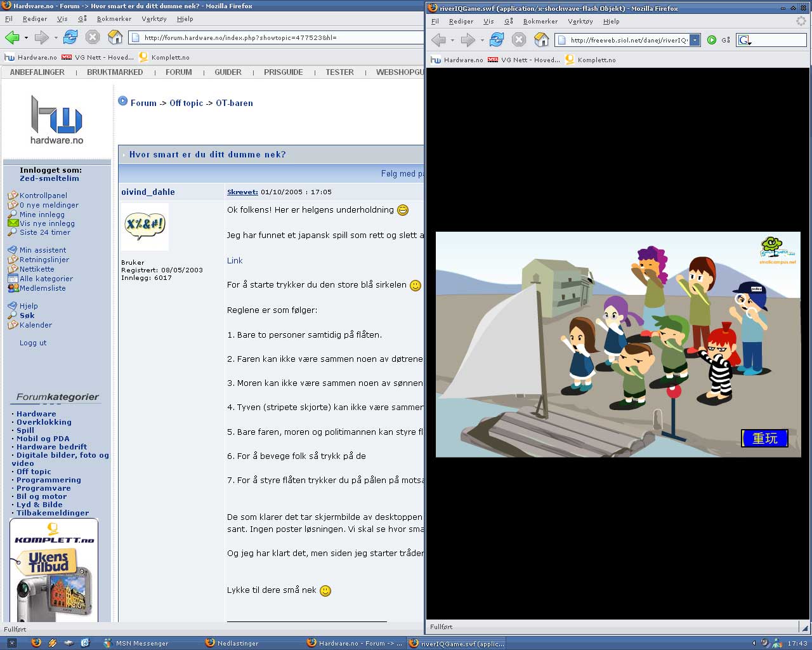Open oivind_dahle user profile name
812x650 pixels.
click(148, 192)
